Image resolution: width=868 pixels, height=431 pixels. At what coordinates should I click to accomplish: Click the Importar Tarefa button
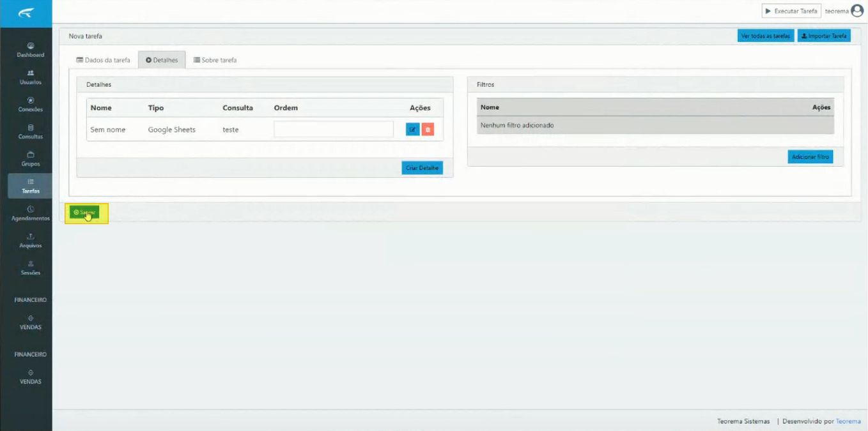pyautogui.click(x=824, y=36)
